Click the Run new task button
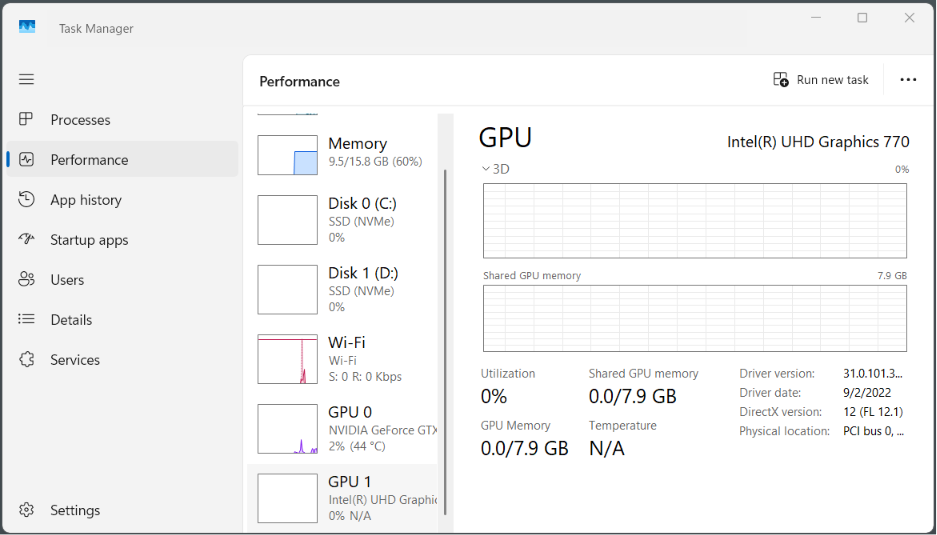937x535 pixels. 821,80
